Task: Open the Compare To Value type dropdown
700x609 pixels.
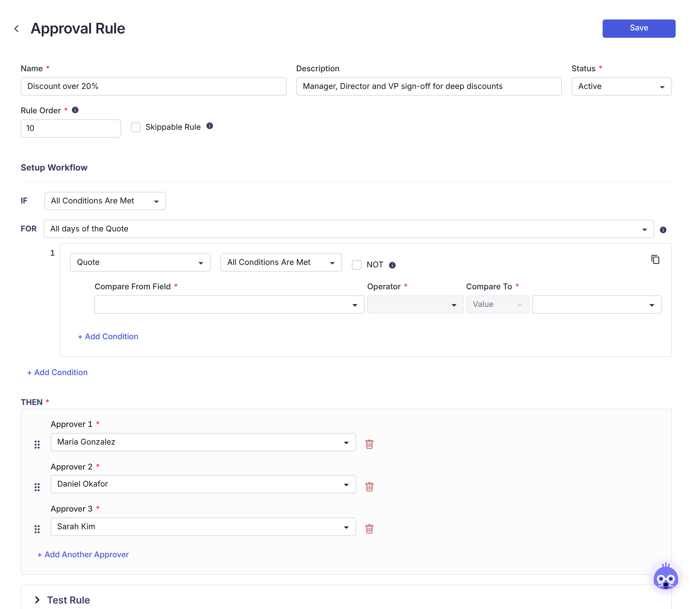Action: point(498,304)
